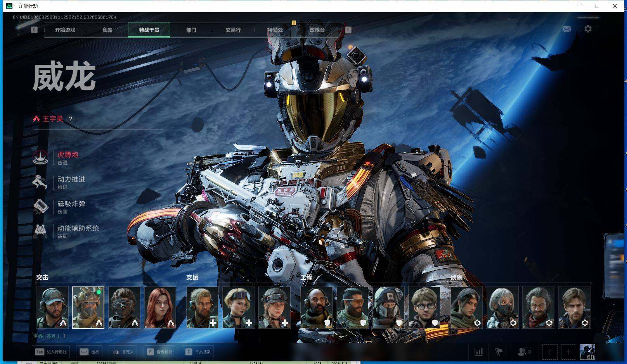Click the notification badge above 特勤处
This screenshot has height=364, width=627.
click(294, 23)
